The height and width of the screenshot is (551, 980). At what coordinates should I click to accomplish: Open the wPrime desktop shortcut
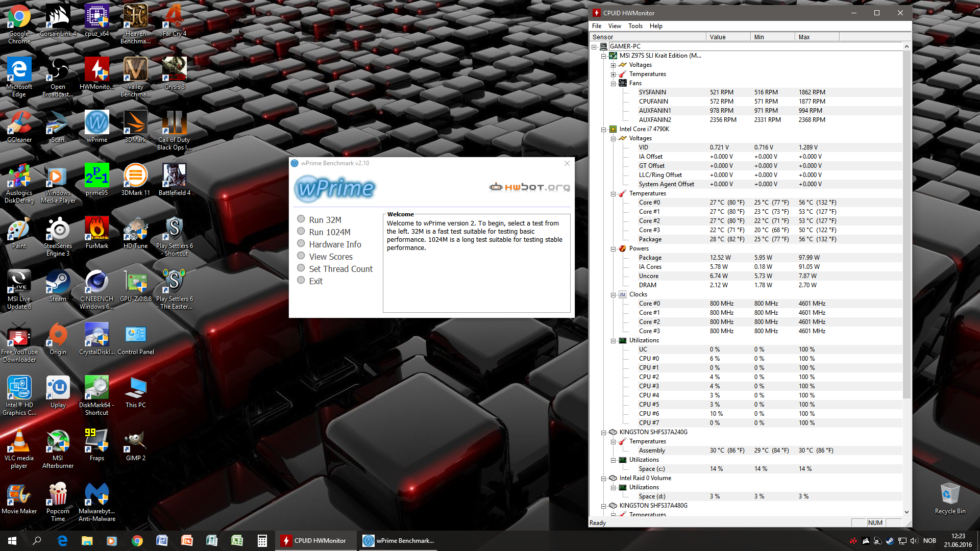pyautogui.click(x=96, y=127)
